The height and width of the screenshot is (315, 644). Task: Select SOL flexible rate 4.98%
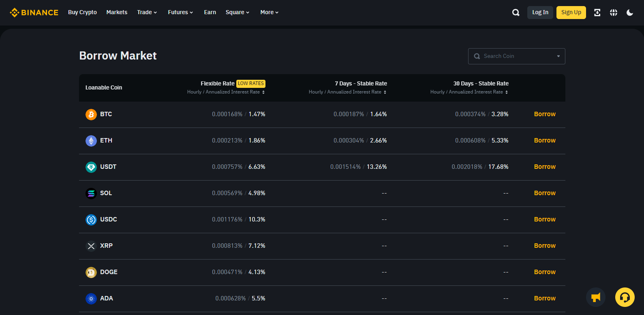click(x=257, y=193)
